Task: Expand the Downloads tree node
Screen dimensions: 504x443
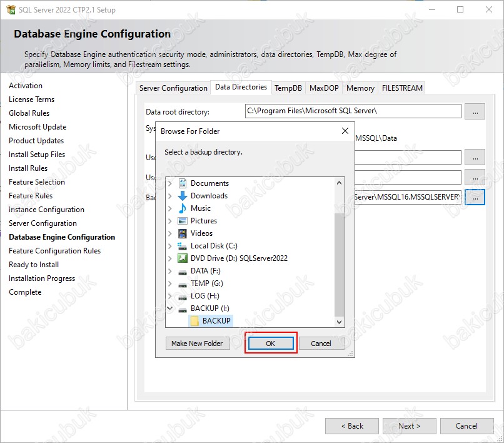Action: tap(170, 196)
